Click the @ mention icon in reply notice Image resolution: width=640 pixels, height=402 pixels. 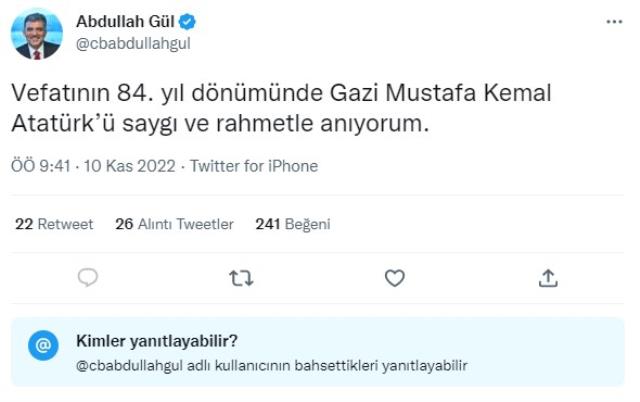[43, 346]
